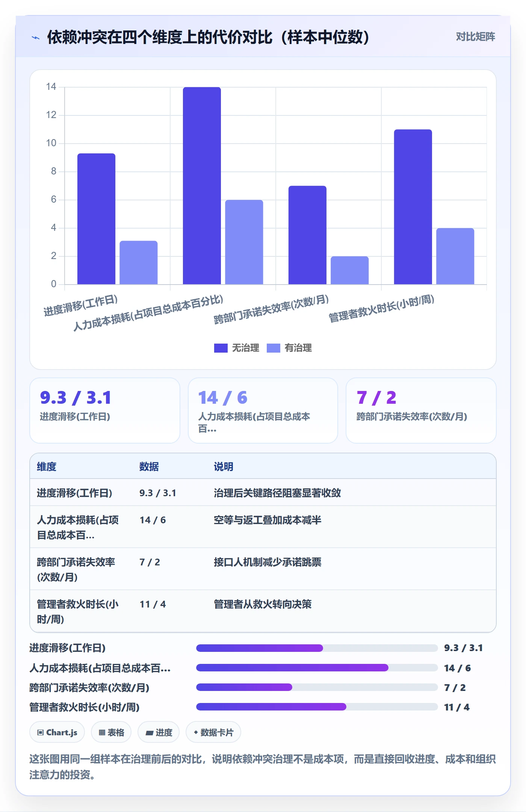Select the 进度 tag chip
The width and height of the screenshot is (526, 812).
point(159,732)
